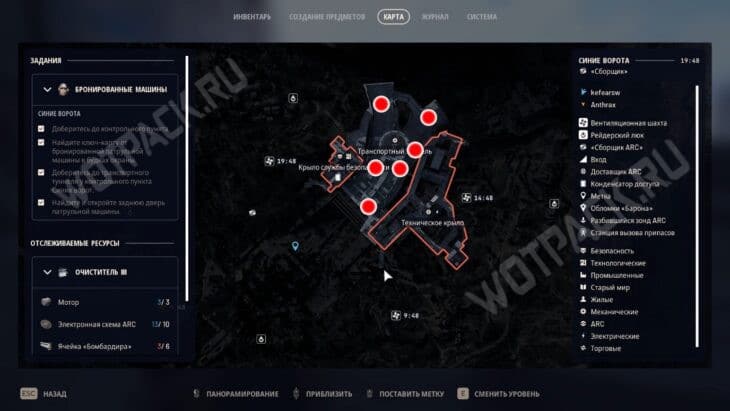This screenshot has width=730, height=411.
Task: Click the ПАНОРАМИРОВАНИЕ control hint
Action: point(236,394)
